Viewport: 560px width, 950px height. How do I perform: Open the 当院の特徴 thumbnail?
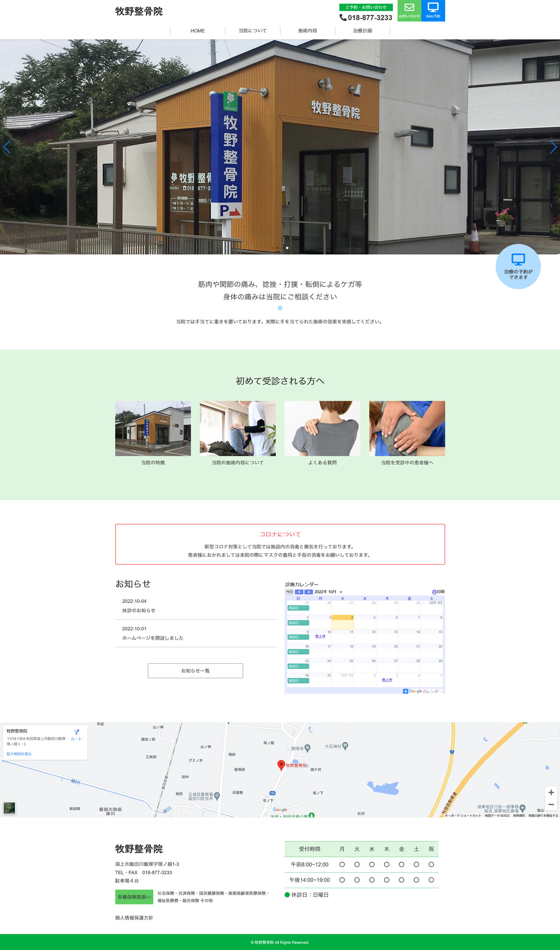(x=153, y=429)
